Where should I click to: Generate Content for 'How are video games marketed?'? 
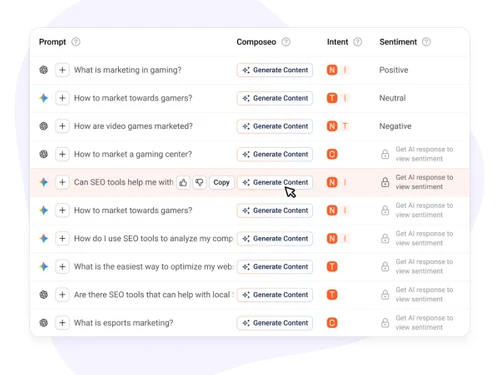coord(275,126)
